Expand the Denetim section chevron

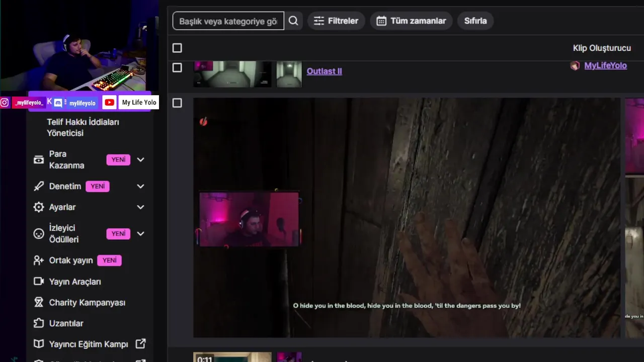[x=140, y=186]
